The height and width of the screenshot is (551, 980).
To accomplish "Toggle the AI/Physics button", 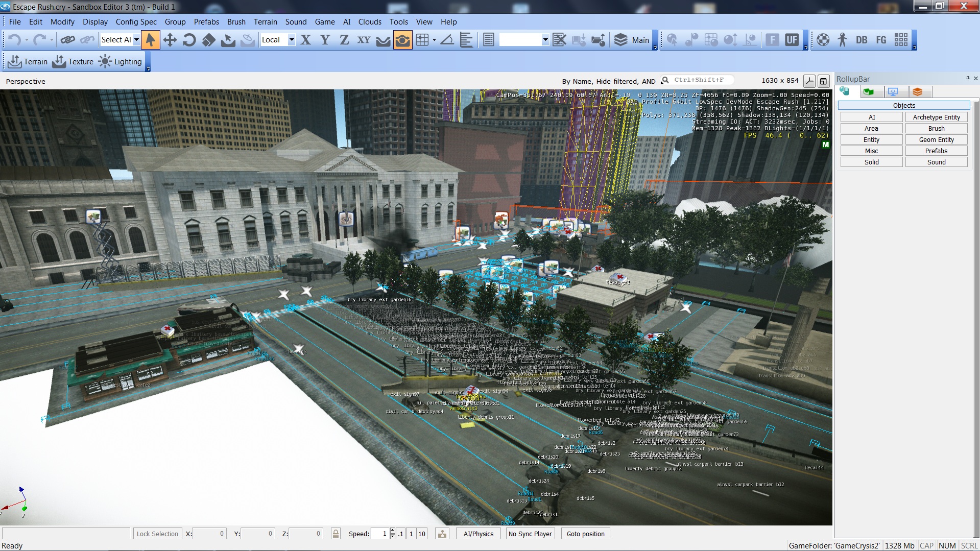I will 479,534.
